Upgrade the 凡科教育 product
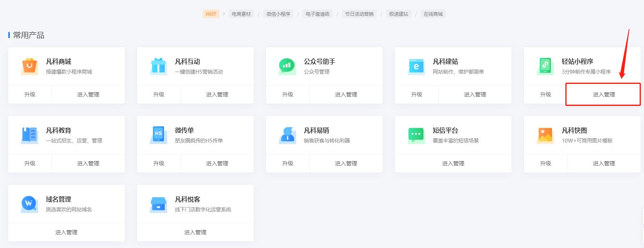This screenshot has width=644, height=248. point(30,163)
